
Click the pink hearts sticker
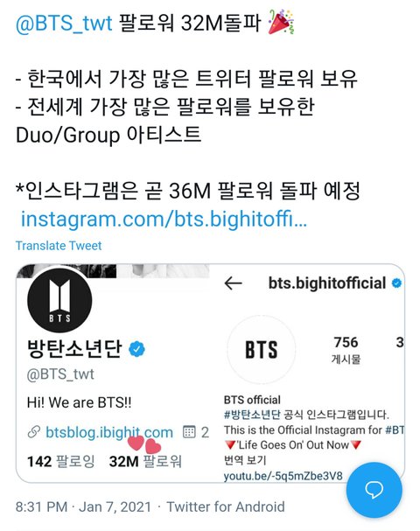tap(144, 444)
